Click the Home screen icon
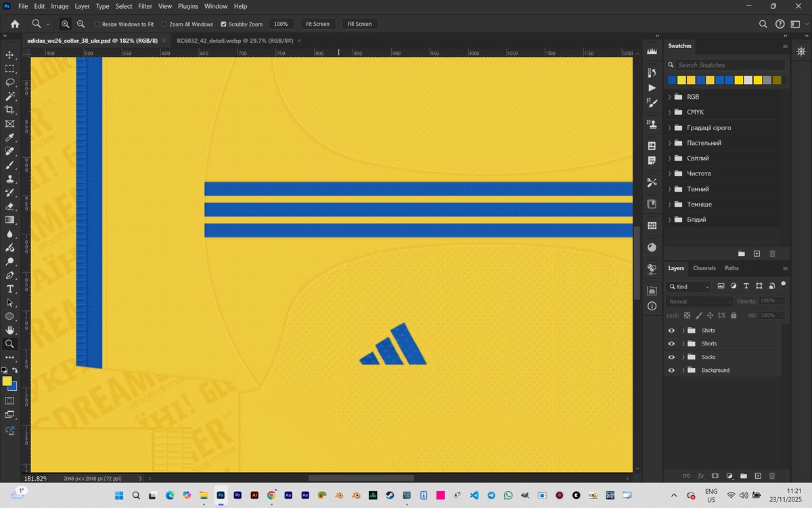This screenshot has width=812, height=508. [x=15, y=24]
